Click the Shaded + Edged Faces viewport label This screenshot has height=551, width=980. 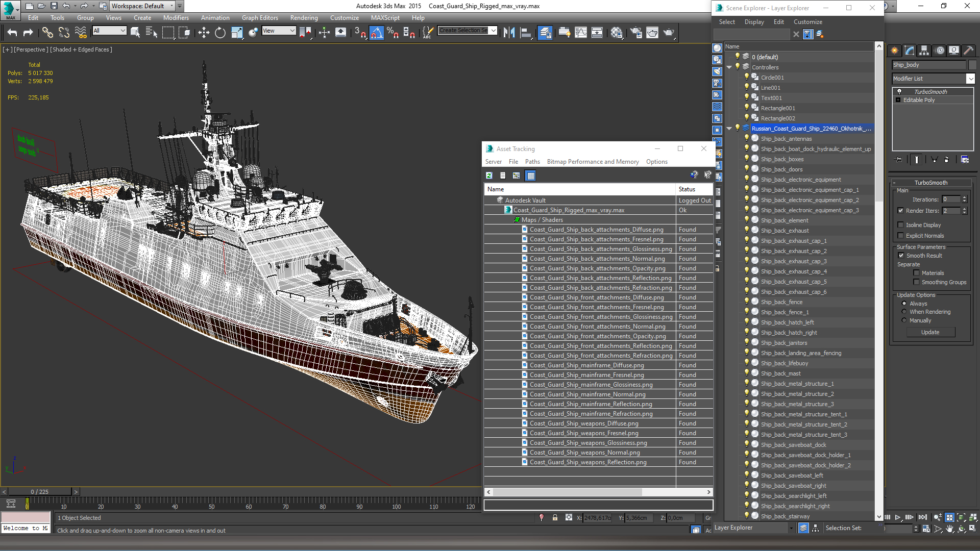[x=81, y=49]
